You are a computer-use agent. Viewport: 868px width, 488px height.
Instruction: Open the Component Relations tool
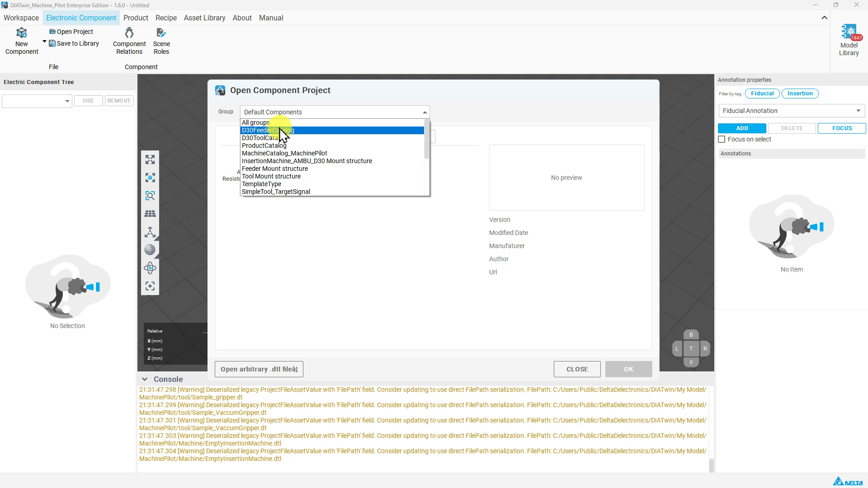tap(129, 41)
